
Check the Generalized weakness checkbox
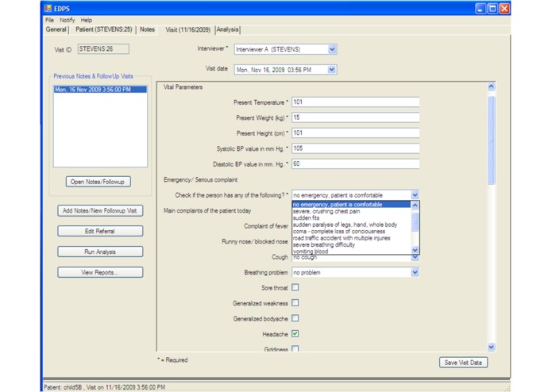[295, 302]
